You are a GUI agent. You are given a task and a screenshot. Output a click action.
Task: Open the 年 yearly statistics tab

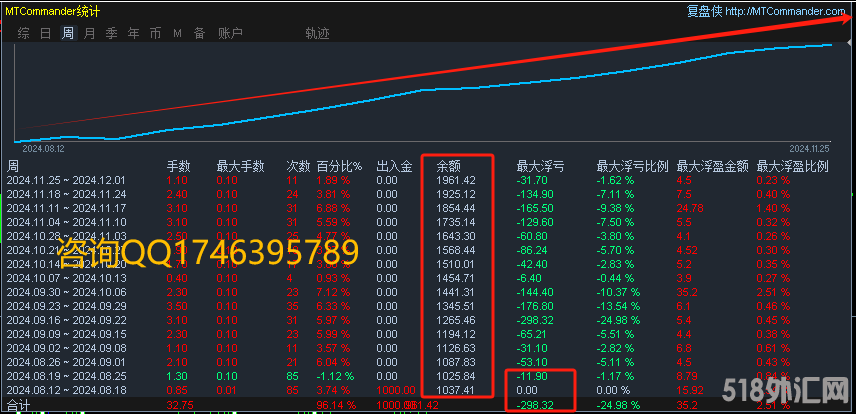134,33
